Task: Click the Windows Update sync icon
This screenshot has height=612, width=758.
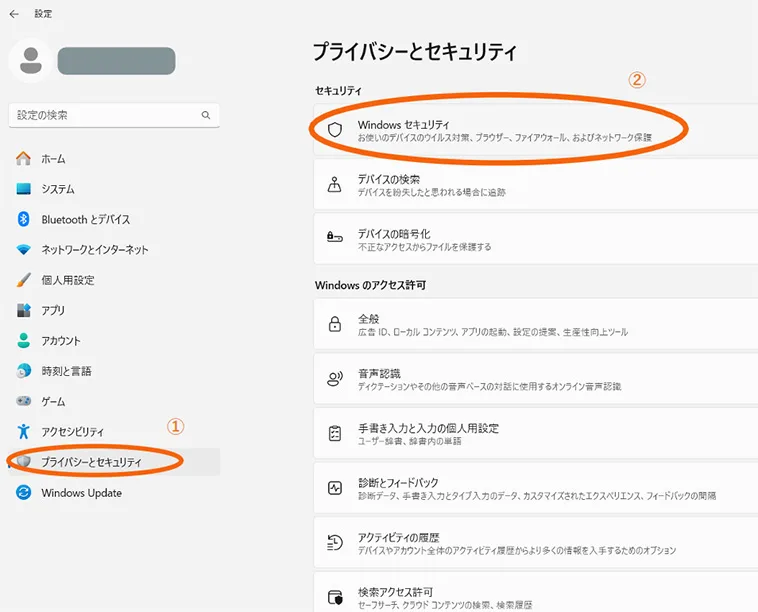Action: click(x=23, y=493)
